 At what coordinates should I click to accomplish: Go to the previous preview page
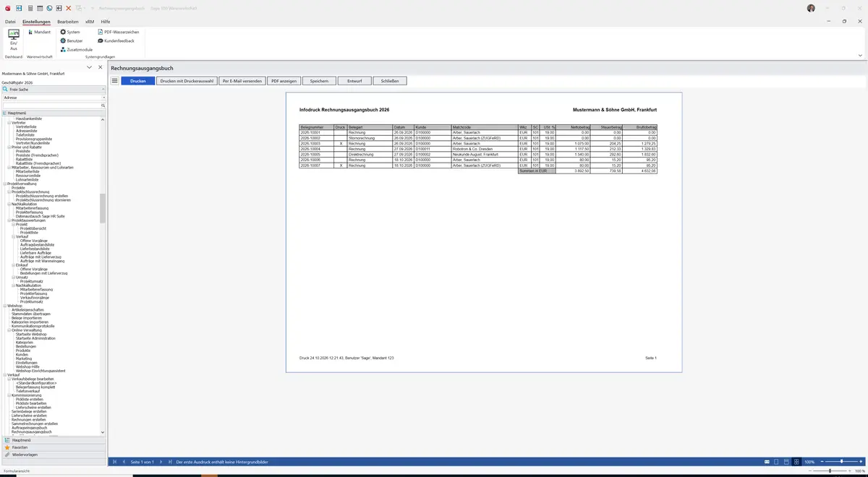point(124,461)
